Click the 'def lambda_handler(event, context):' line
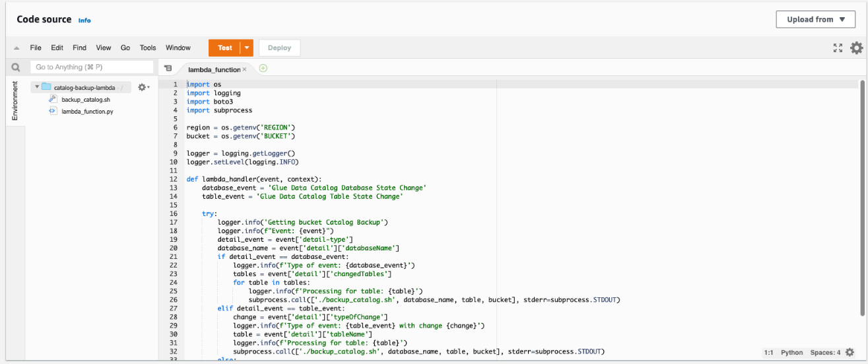 pos(254,179)
